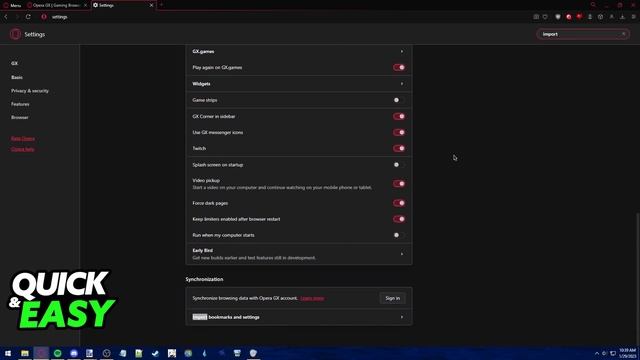Show hidden system tray icons
This screenshot has width=640, height=360.
click(x=597, y=353)
